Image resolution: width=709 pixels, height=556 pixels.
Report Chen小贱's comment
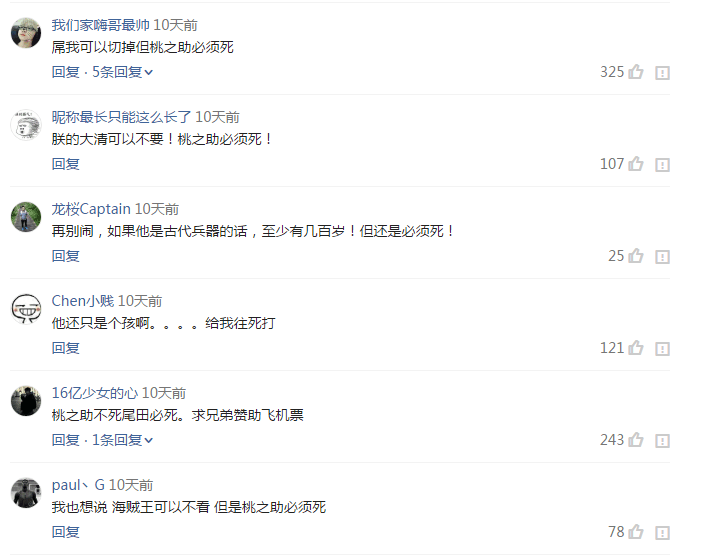662,349
